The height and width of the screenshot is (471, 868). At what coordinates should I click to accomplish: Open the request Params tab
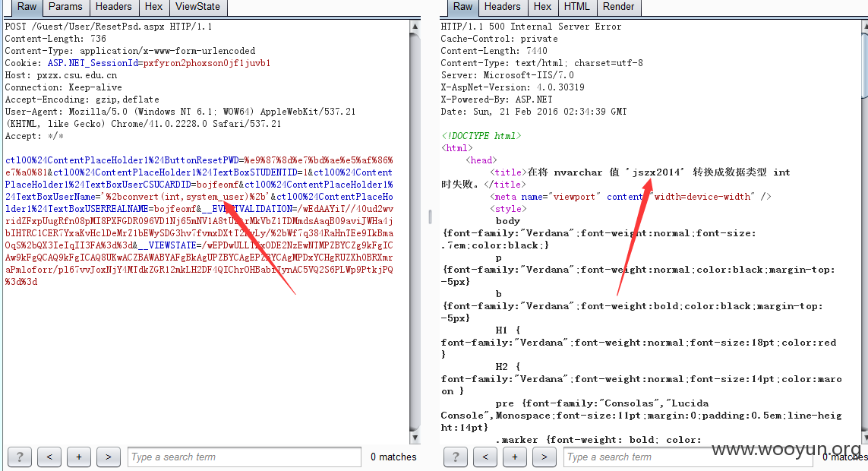coord(65,7)
